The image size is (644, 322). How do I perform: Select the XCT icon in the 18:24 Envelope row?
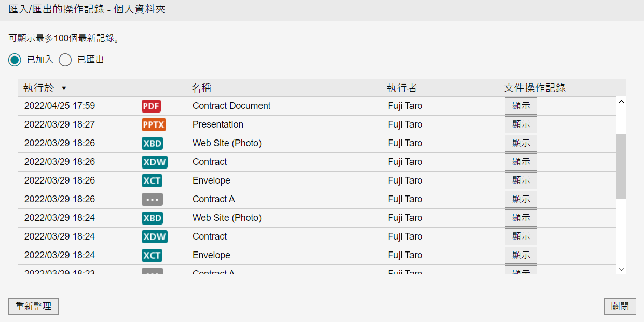tap(152, 255)
